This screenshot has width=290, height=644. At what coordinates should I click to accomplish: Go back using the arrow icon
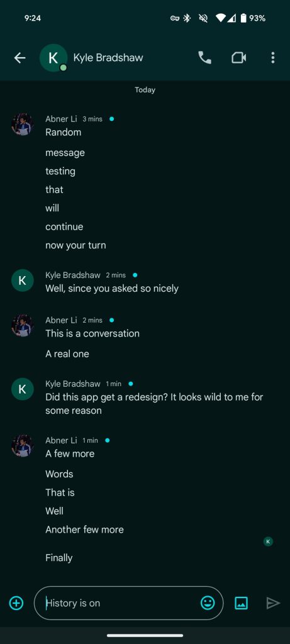coord(20,58)
